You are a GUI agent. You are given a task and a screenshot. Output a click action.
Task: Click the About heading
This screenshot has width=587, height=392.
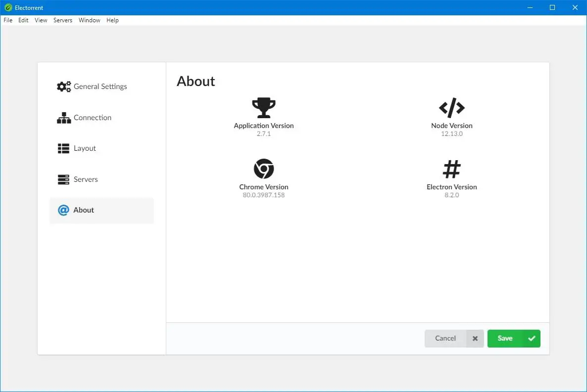tap(196, 81)
